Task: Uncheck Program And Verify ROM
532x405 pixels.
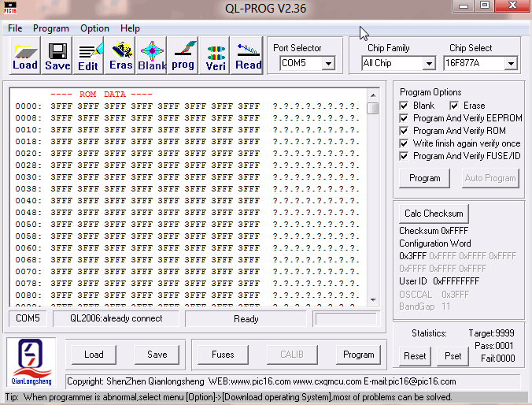Action: pos(404,131)
